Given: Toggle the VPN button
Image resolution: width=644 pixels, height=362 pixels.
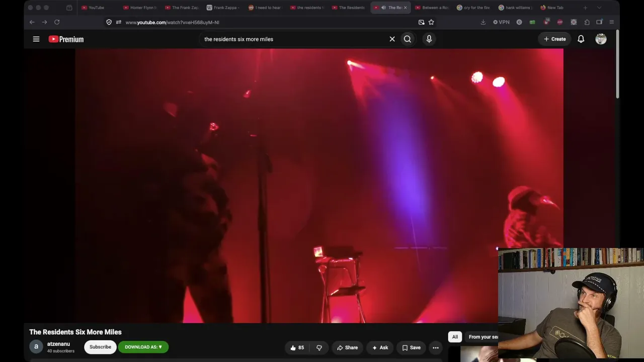Looking at the screenshot, I should [x=502, y=22].
